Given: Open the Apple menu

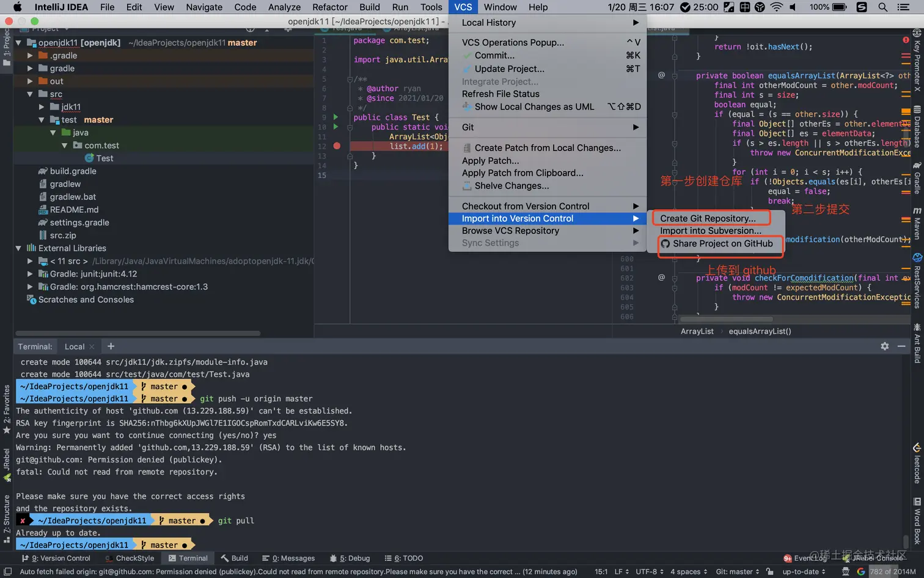Looking at the screenshot, I should [x=17, y=7].
